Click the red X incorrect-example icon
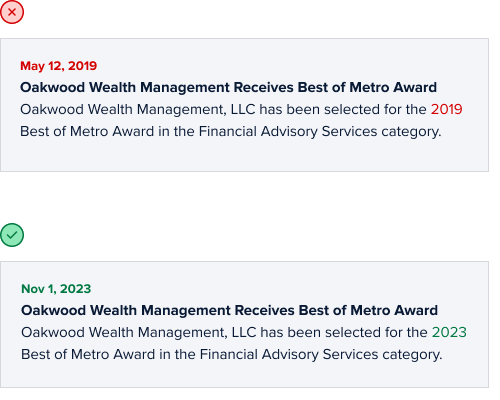 [12, 12]
